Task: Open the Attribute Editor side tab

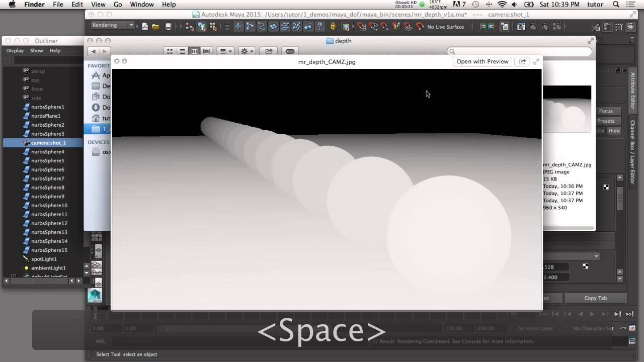Action: point(633,91)
